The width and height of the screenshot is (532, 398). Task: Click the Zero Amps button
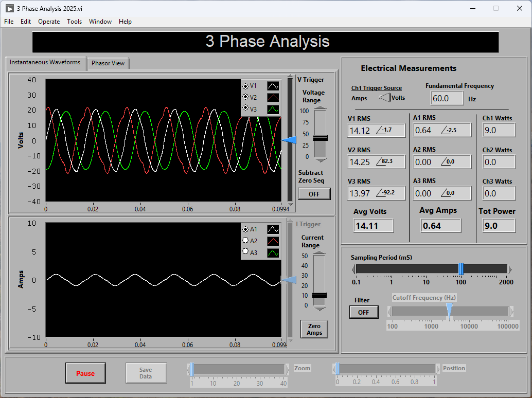(314, 329)
